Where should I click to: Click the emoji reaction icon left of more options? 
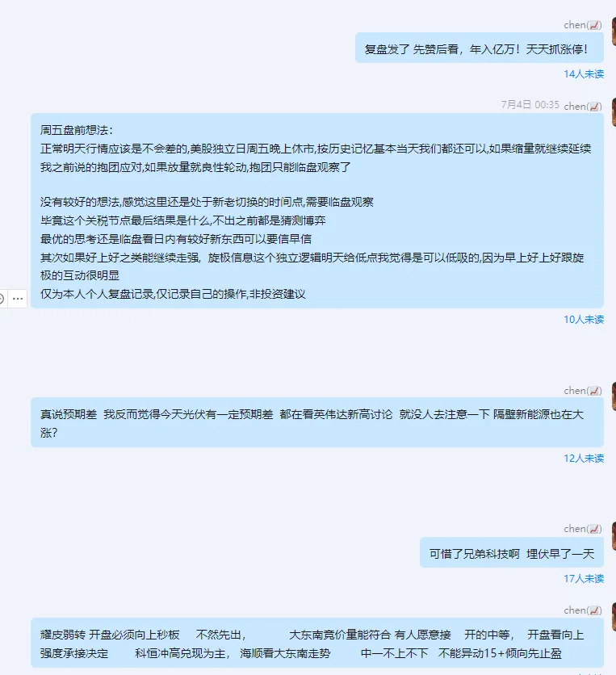(2, 299)
